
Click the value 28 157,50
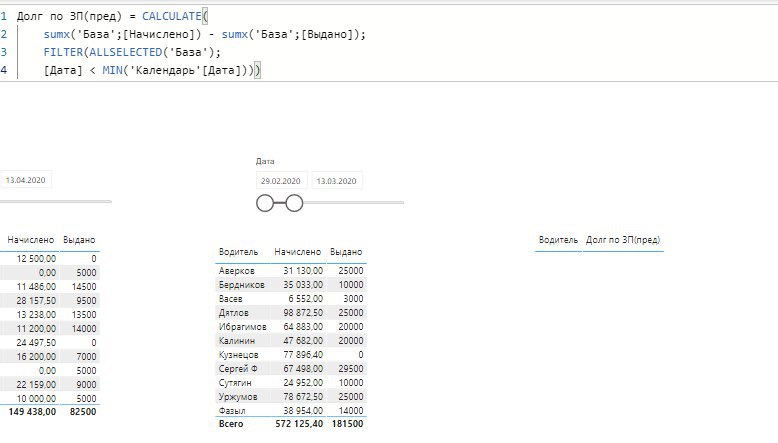point(36,301)
